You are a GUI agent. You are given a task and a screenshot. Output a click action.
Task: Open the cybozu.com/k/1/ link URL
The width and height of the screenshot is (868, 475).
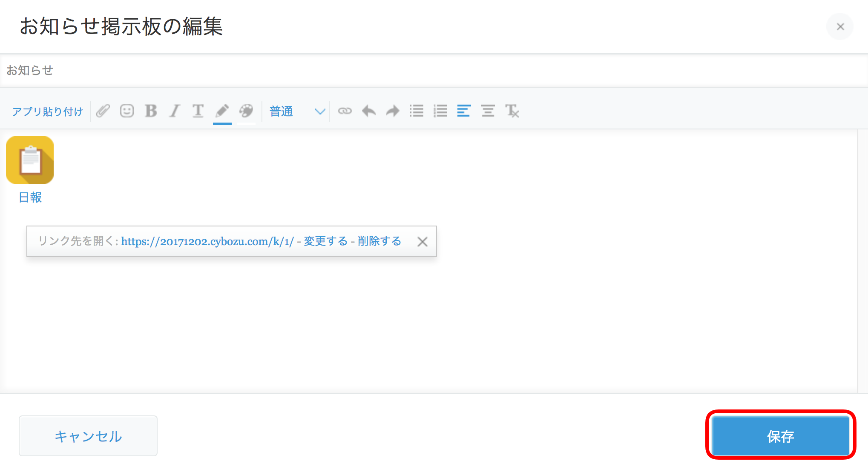207,241
